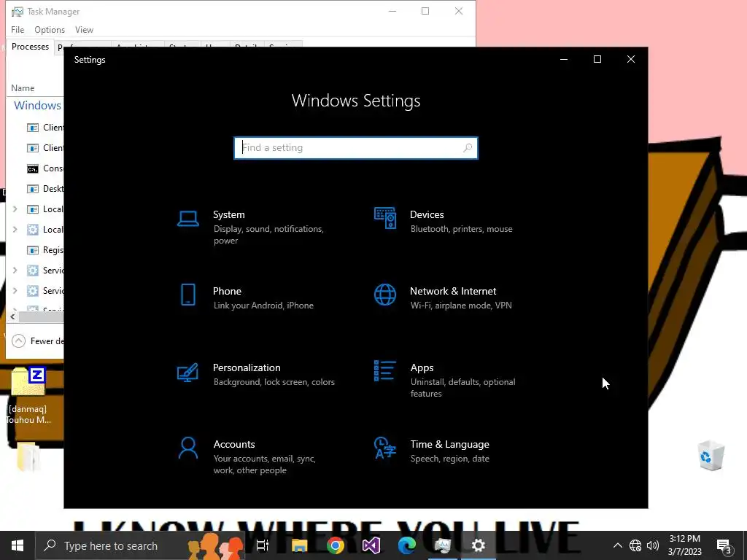The width and height of the screenshot is (747, 560).
Task: Select the Recycle Bin desktop icon
Action: tap(711, 455)
